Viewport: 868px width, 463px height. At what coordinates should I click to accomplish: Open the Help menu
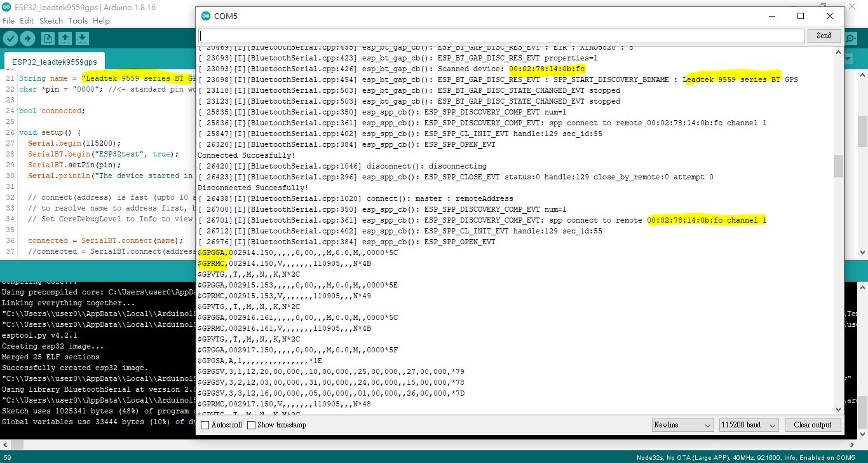(x=101, y=20)
